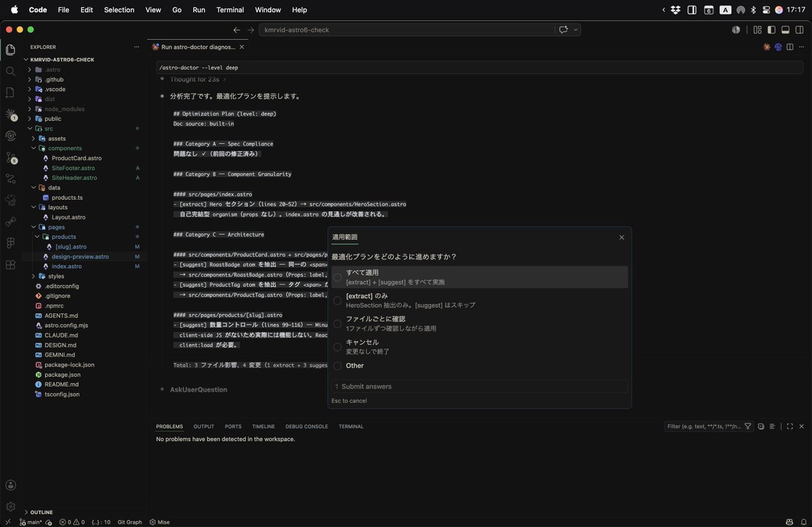Click the filter funnel icon in Problems panel
This screenshot has height=527, width=812.
click(x=748, y=426)
